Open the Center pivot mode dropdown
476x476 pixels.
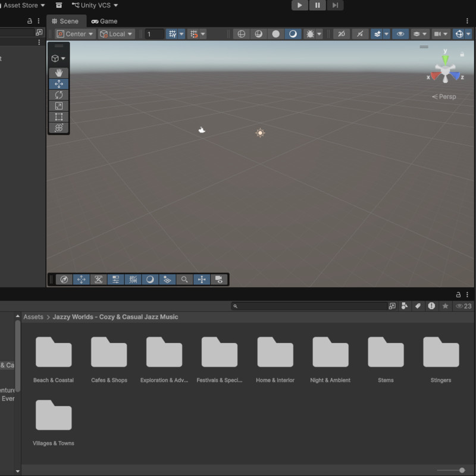point(76,34)
